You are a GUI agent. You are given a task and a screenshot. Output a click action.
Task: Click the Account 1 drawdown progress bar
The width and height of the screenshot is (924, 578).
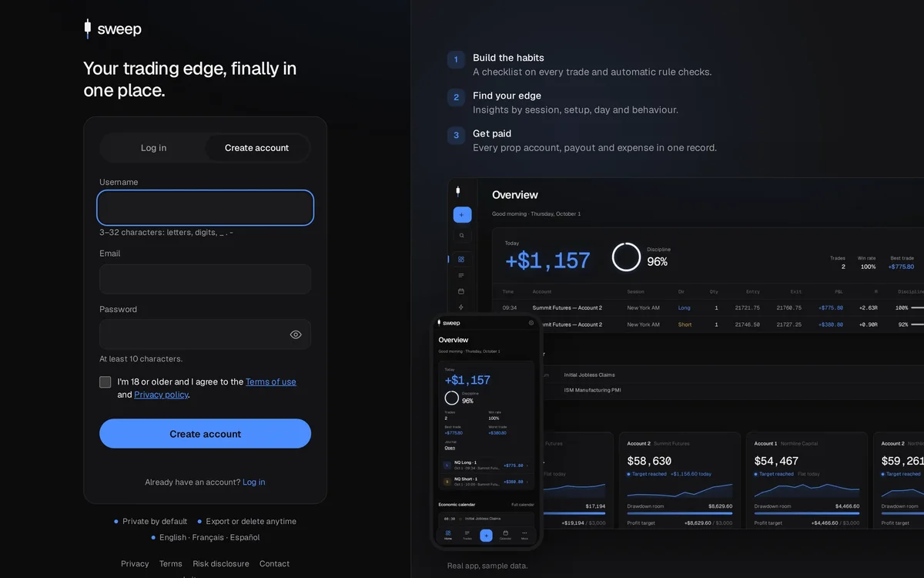tap(806, 513)
